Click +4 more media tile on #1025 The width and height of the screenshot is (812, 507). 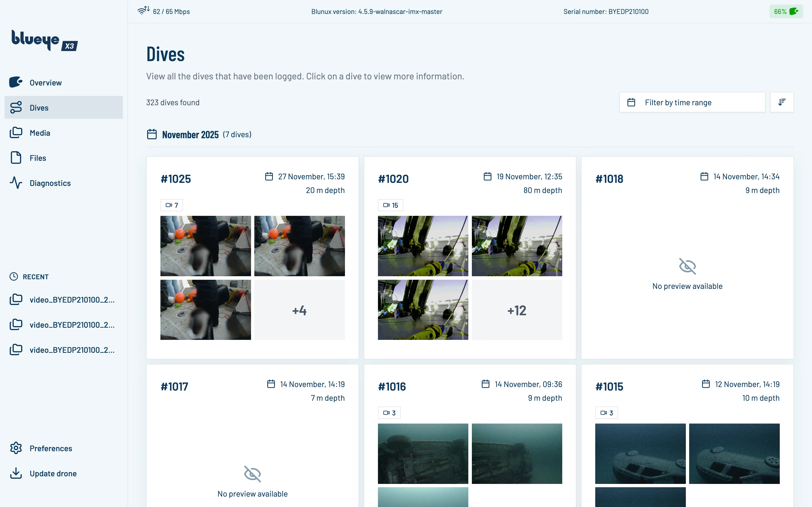299,310
